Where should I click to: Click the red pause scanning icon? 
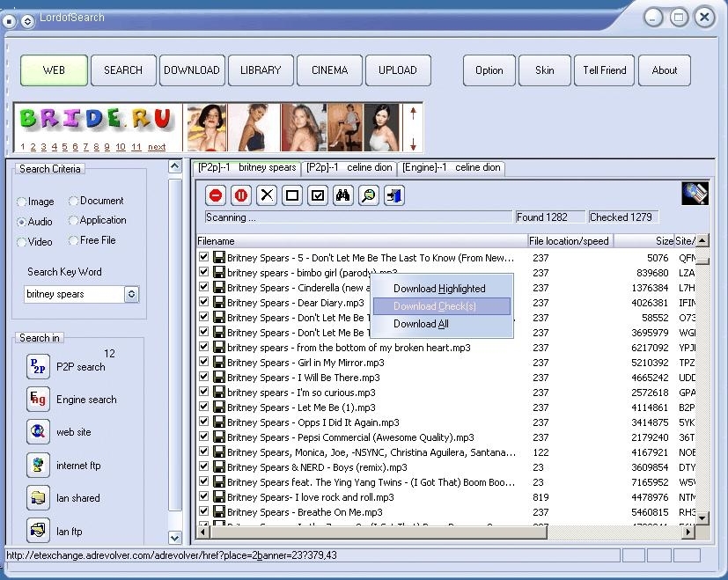point(241,195)
